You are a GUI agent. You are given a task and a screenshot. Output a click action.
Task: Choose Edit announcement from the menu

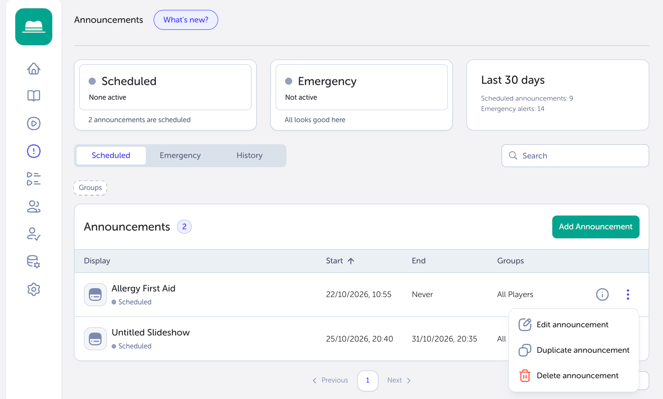click(x=573, y=325)
